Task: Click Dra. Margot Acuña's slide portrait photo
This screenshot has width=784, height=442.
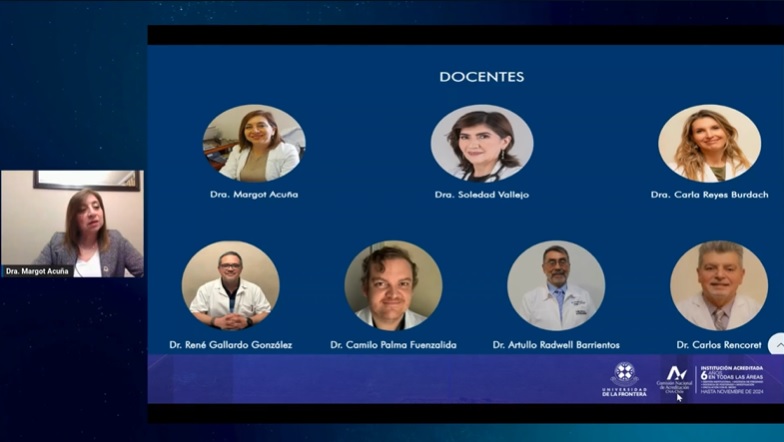Action: tap(254, 143)
